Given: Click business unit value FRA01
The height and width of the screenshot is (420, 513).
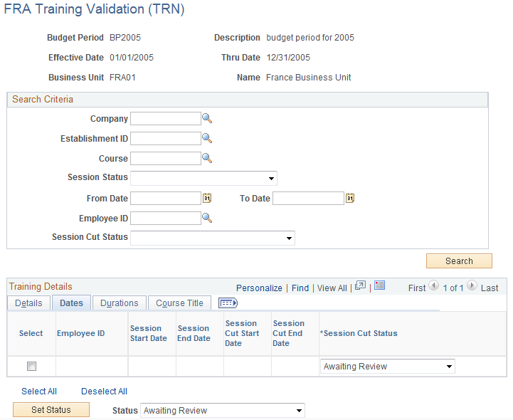Looking at the screenshot, I should pyautogui.click(x=122, y=78).
